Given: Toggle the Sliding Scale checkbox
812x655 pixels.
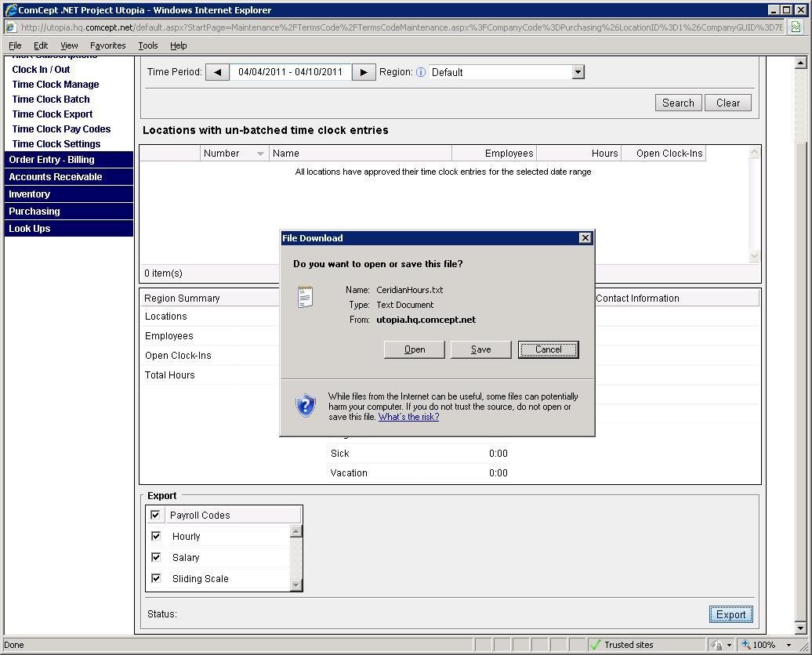Looking at the screenshot, I should point(156,578).
